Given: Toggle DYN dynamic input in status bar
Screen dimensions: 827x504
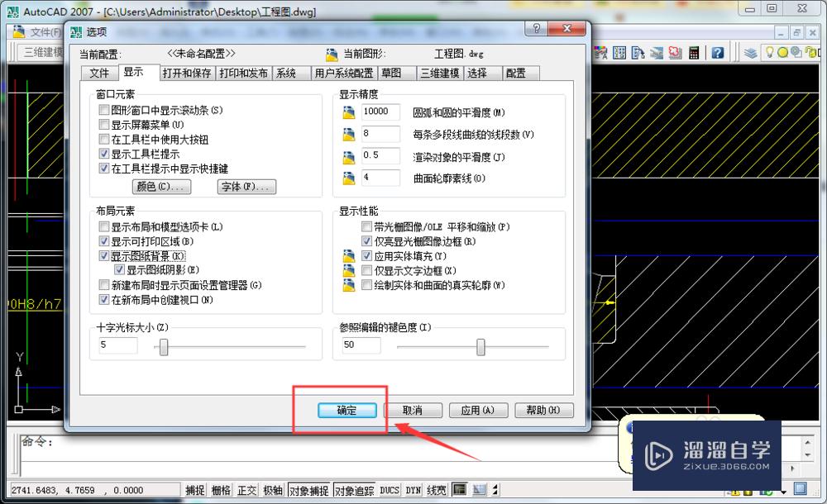Looking at the screenshot, I should [x=413, y=490].
